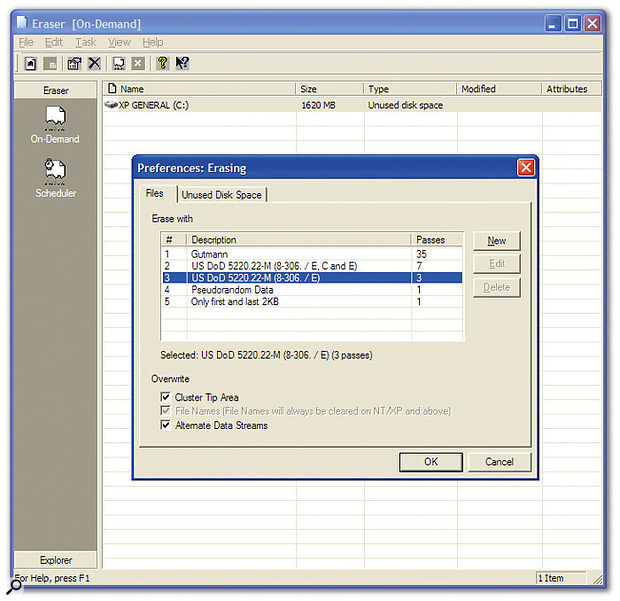
Task: Select US DoD 5220.22-M (8-306. / E, C and E)
Action: tap(312, 266)
